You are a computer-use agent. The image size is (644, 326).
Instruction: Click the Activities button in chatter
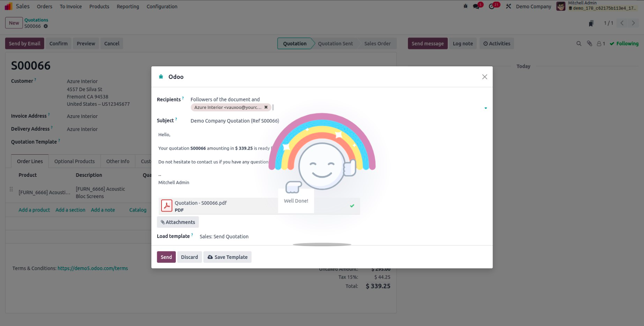pyautogui.click(x=497, y=43)
